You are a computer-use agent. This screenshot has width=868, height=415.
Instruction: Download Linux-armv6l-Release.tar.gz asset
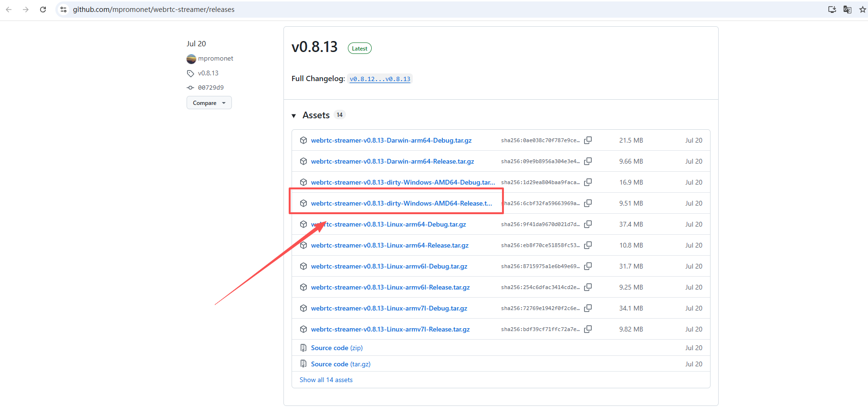(390, 287)
